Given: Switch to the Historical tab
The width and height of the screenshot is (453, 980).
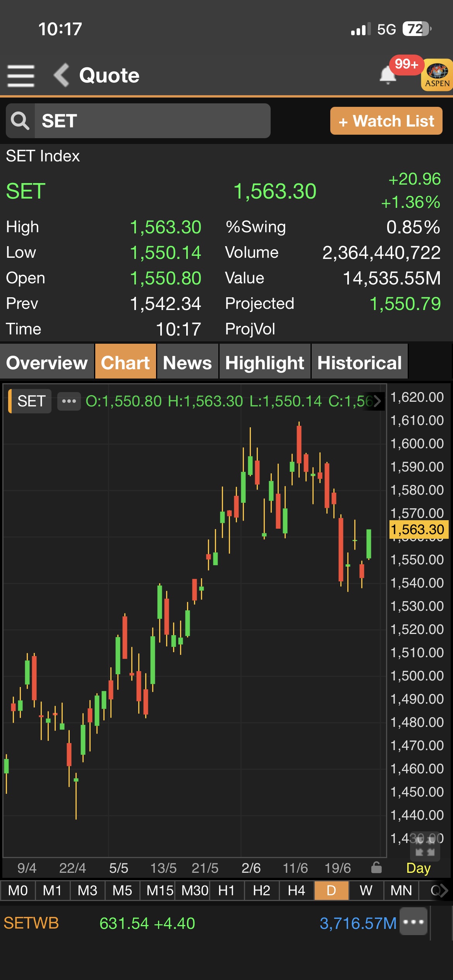Looking at the screenshot, I should point(360,363).
